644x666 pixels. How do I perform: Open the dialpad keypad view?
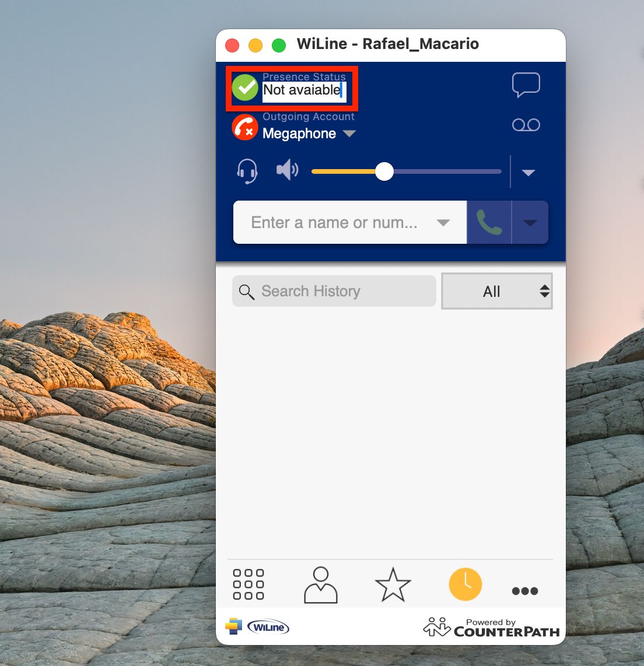(247, 584)
